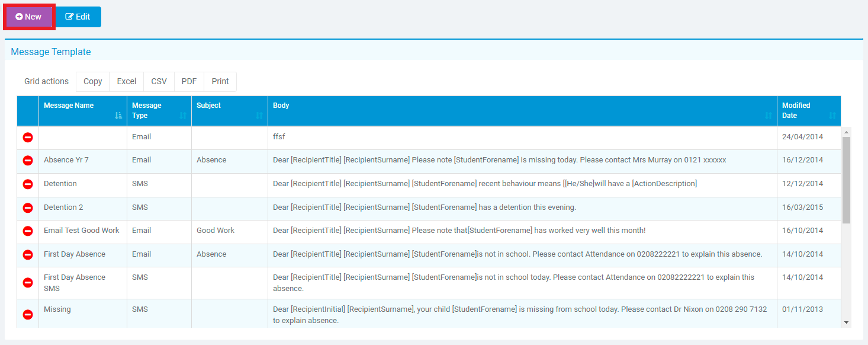Screen dimensions: 868x345
Task: Export the template grid to Excel
Action: [x=126, y=81]
